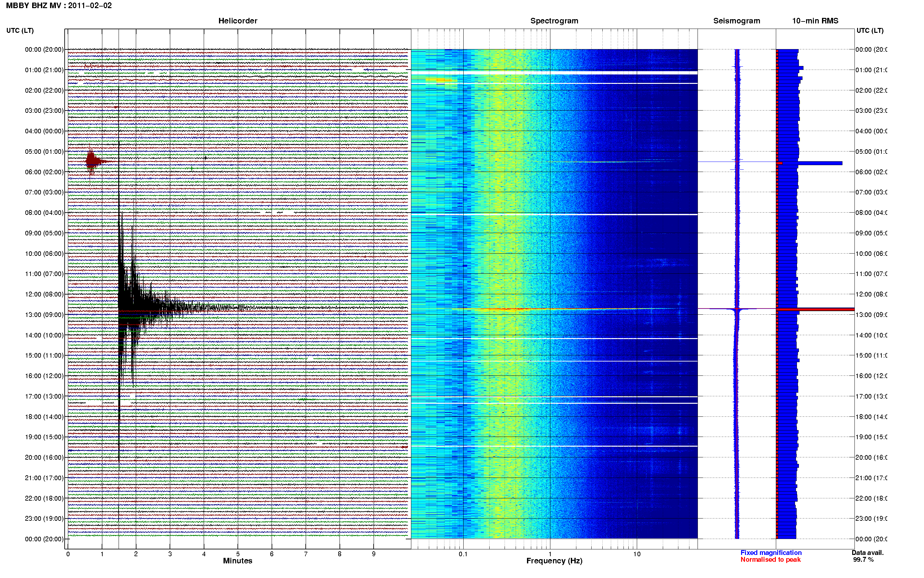Viewport: 924px width, 578px height.
Task: Click the frequency axis tick label "10"
Action: coord(637,554)
